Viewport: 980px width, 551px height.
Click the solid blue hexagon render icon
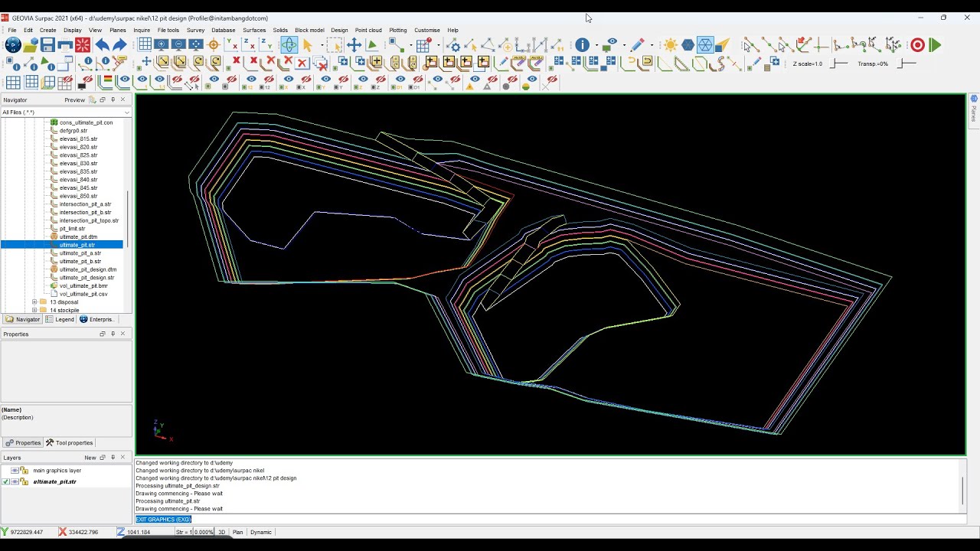(688, 44)
